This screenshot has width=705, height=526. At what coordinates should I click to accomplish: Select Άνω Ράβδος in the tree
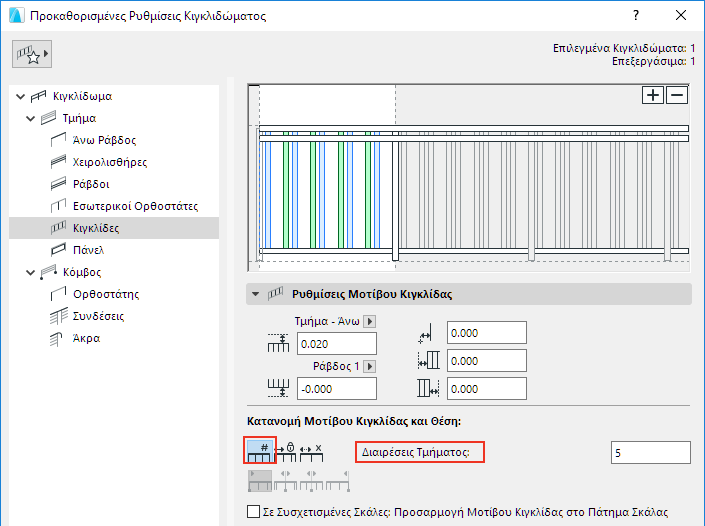tap(104, 140)
